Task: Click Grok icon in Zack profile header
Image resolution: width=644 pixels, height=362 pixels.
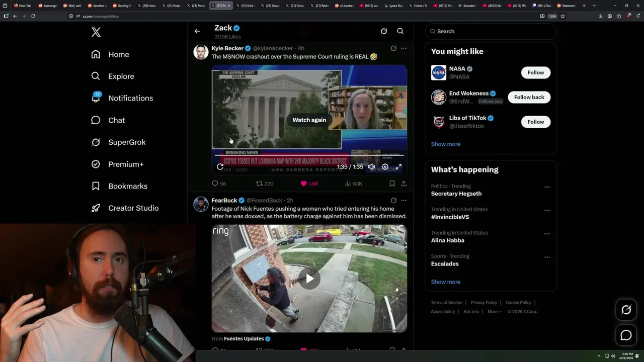Action: point(384,31)
